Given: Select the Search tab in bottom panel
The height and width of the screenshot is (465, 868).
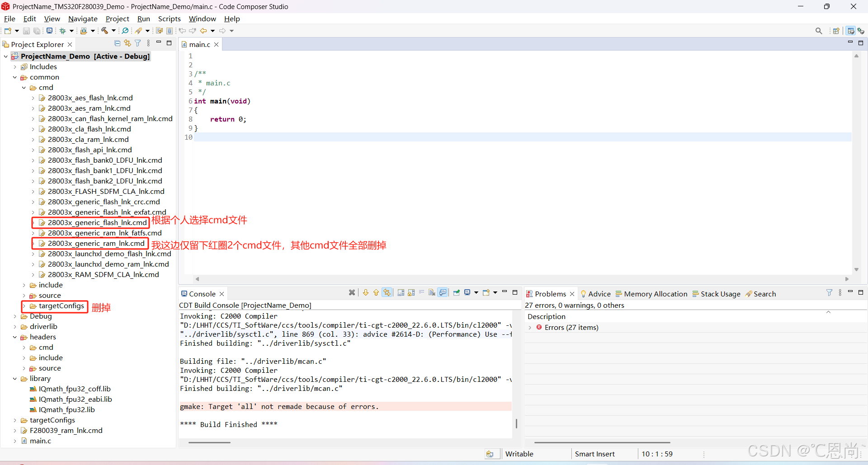Looking at the screenshot, I should [761, 294].
